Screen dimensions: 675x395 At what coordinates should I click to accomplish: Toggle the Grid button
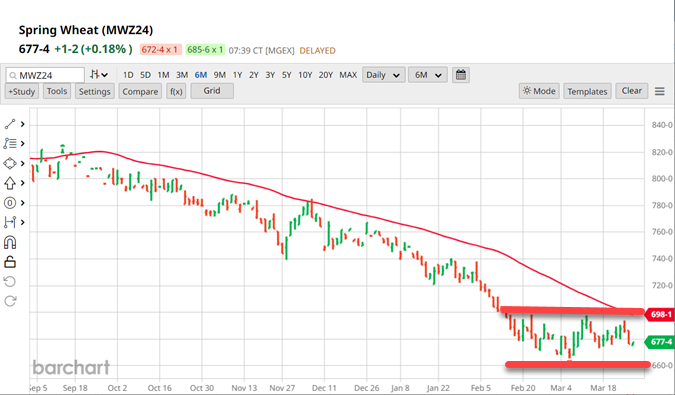tap(212, 91)
